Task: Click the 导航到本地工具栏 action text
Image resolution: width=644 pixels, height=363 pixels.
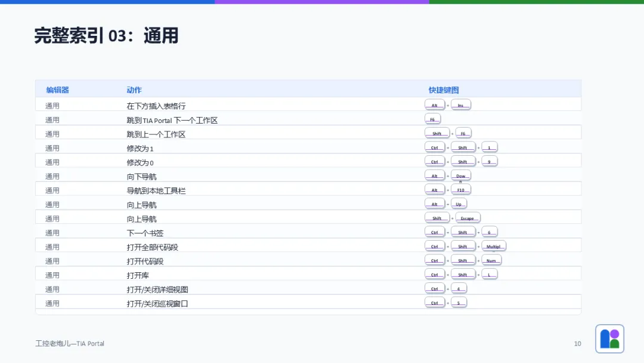Action: pos(156,190)
